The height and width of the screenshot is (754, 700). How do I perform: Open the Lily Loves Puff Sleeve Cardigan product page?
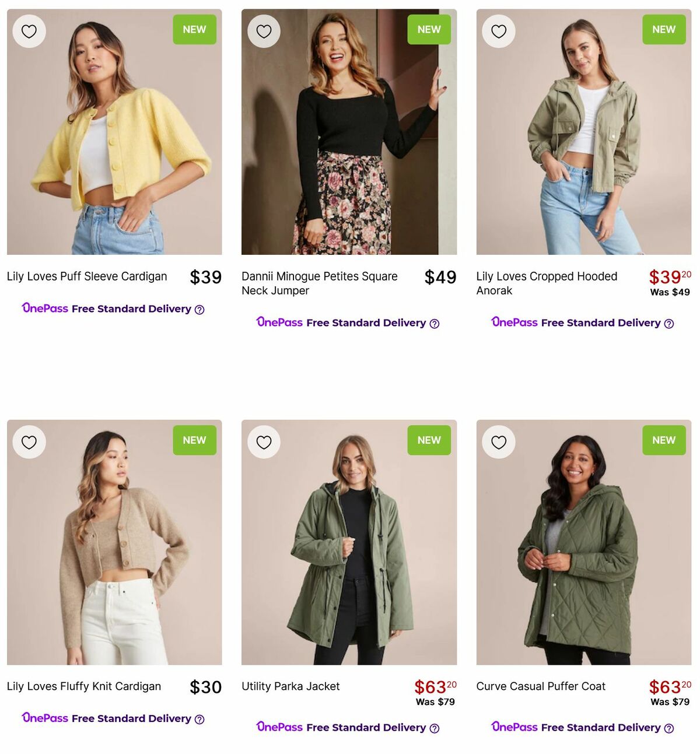(x=86, y=276)
